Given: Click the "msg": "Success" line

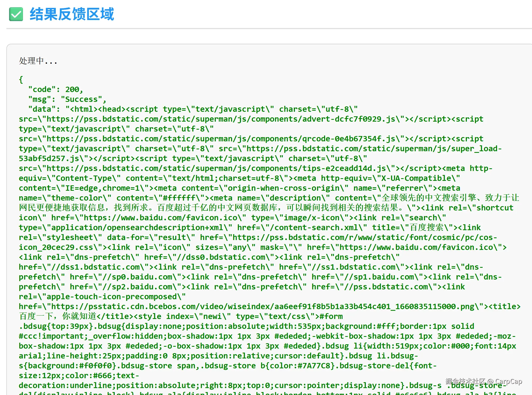Looking at the screenshot, I should pos(67,99).
